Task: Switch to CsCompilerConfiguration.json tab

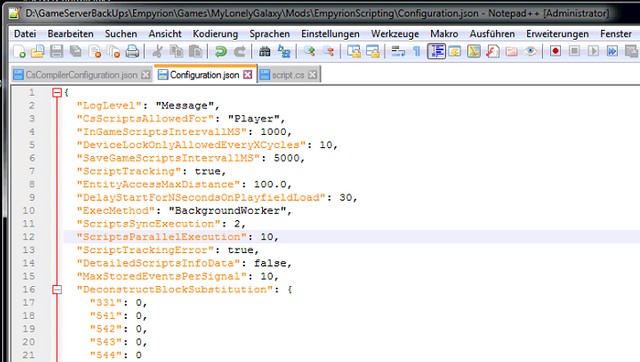Action: point(81,75)
